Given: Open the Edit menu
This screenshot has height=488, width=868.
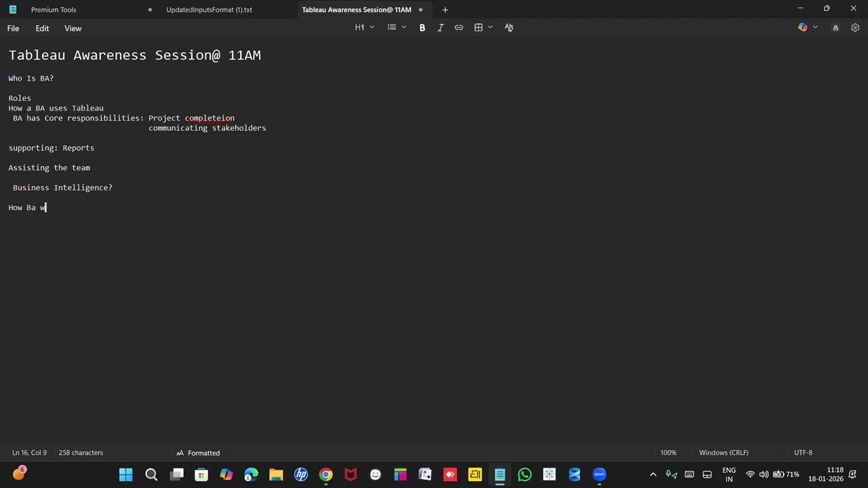Looking at the screenshot, I should (x=42, y=28).
